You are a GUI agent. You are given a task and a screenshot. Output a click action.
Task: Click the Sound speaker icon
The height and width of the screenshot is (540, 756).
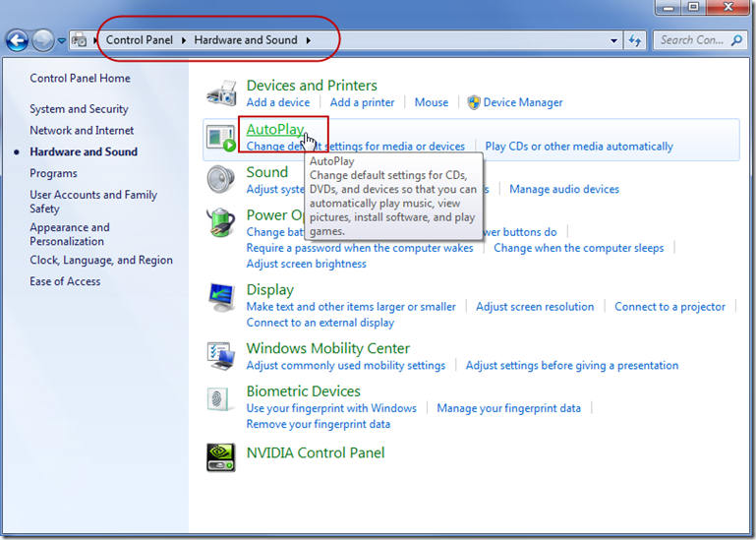[x=221, y=180]
